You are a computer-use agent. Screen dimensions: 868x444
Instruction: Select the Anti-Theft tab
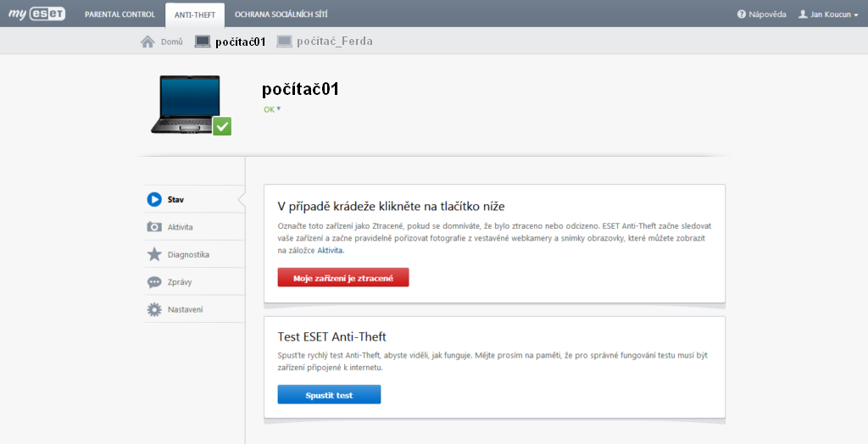(x=195, y=15)
